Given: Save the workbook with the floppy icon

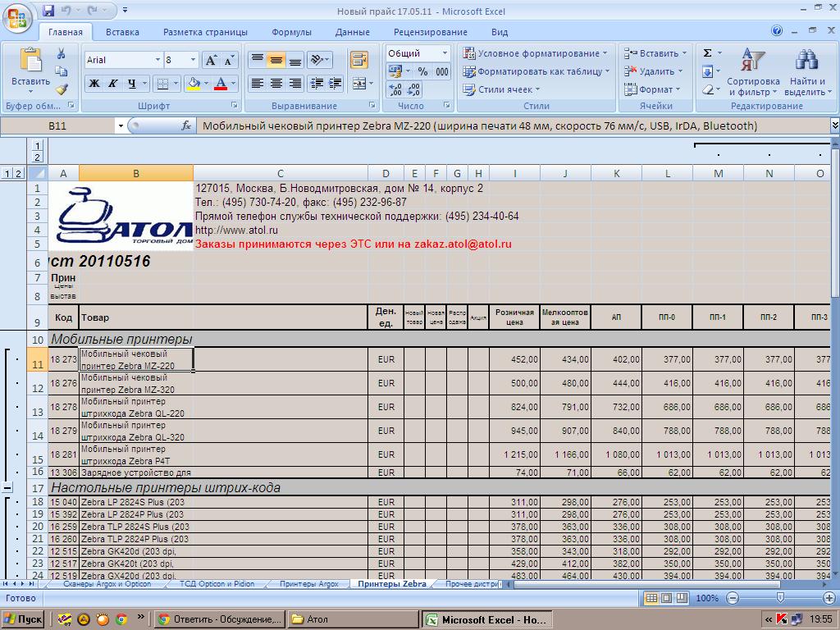Looking at the screenshot, I should (x=48, y=10).
